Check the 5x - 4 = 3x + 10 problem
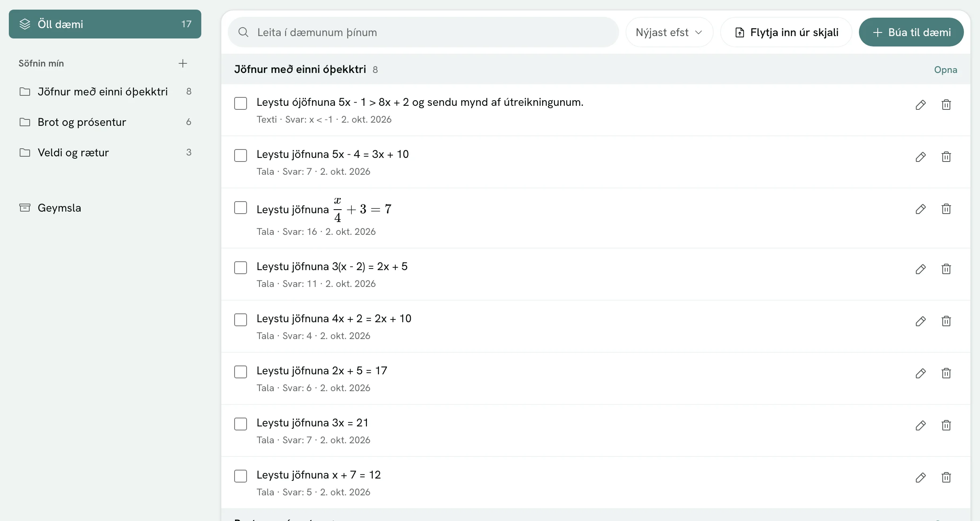The height and width of the screenshot is (521, 980). coord(241,155)
